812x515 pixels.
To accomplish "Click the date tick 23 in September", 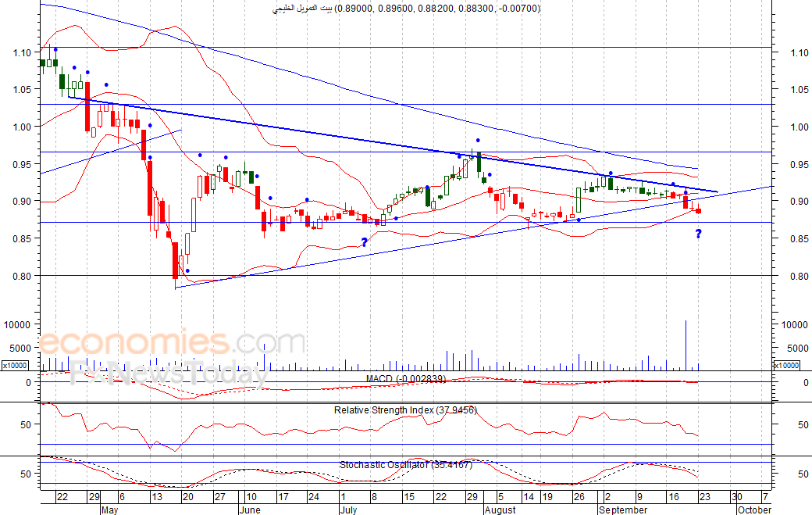I will (705, 497).
